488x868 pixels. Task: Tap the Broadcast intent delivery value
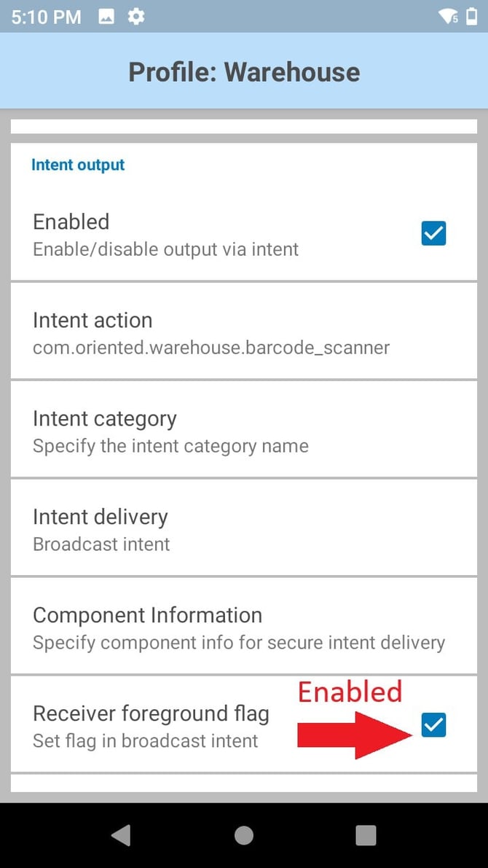coord(101,544)
